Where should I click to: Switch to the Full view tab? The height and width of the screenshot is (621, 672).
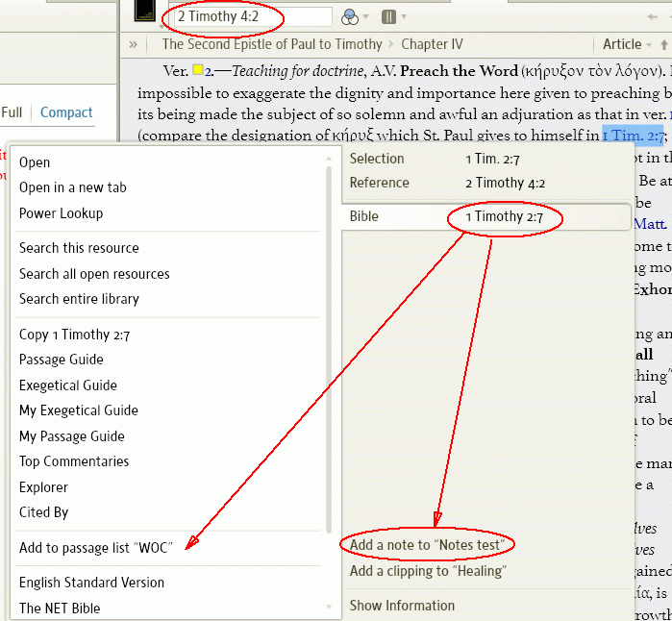tap(12, 112)
